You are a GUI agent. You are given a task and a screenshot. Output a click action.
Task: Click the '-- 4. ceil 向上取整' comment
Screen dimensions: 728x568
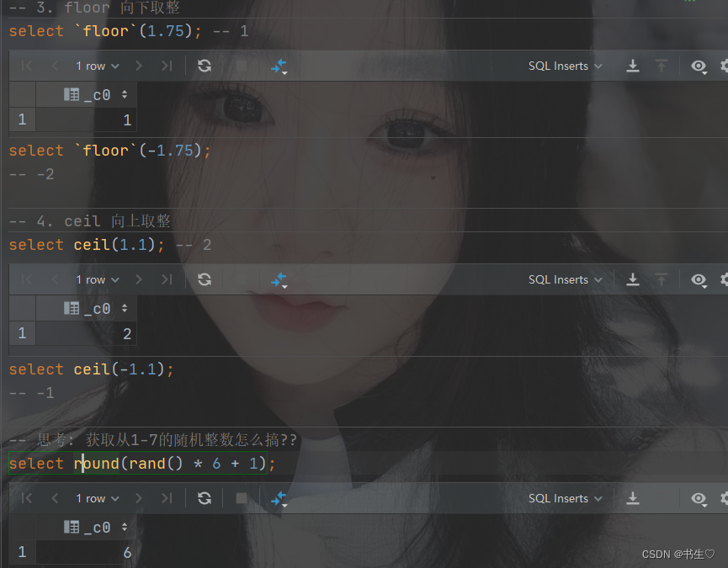89,220
